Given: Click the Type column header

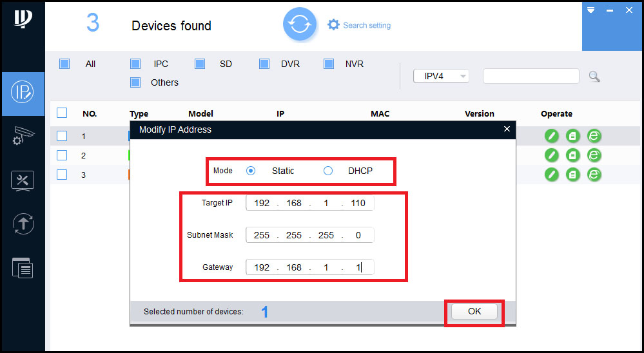Looking at the screenshot, I should (139, 114).
